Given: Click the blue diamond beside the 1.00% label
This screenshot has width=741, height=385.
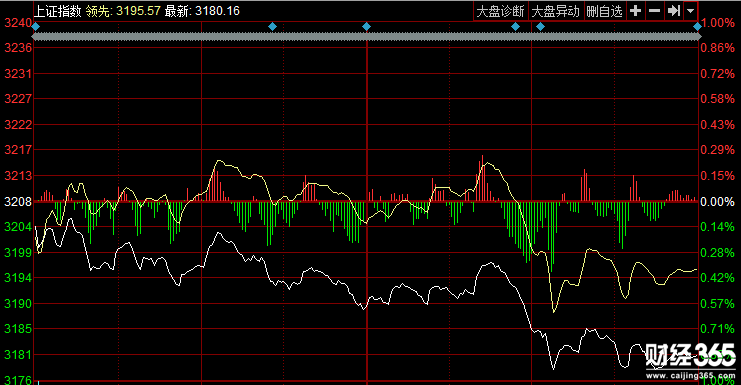Looking at the screenshot, I should (697, 27).
